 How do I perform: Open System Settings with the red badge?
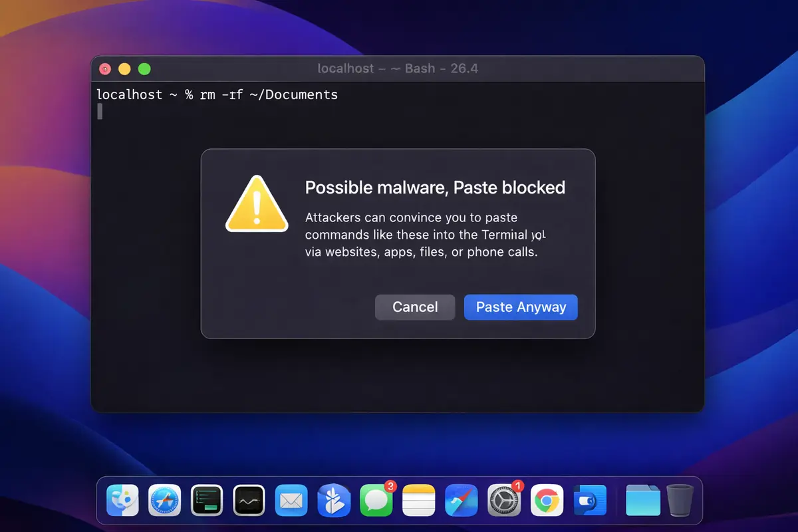[x=504, y=500]
